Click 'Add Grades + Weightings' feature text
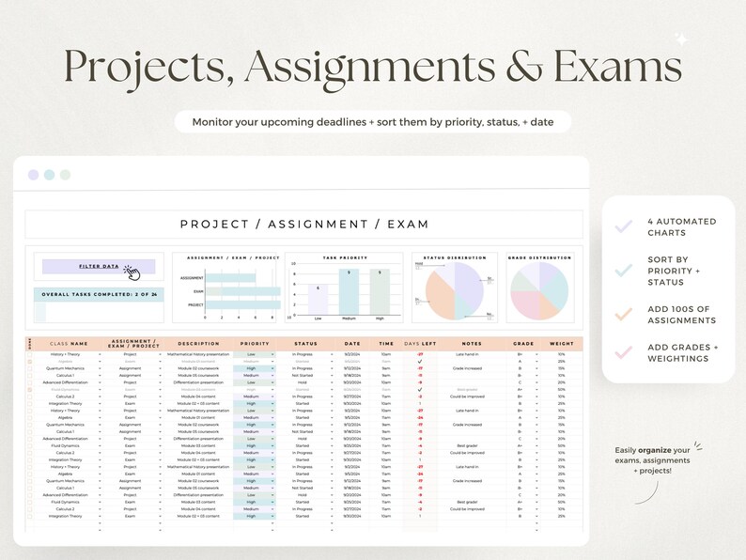This screenshot has height=560, width=746. 683,353
